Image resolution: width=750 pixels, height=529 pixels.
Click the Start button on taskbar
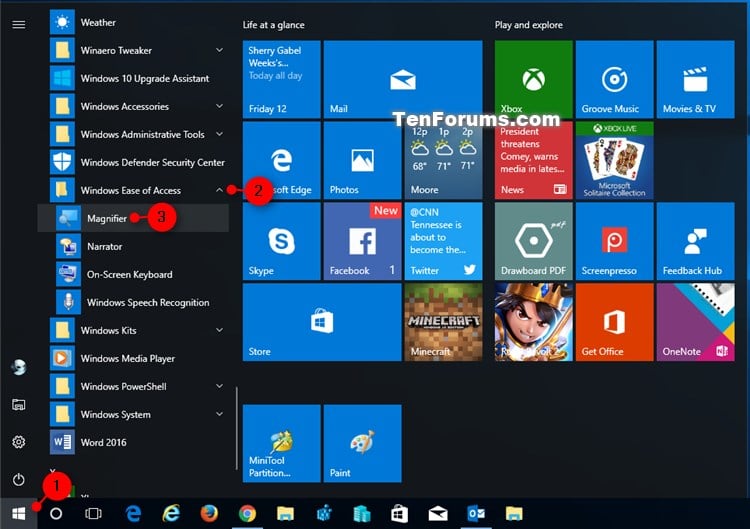pos(18,514)
